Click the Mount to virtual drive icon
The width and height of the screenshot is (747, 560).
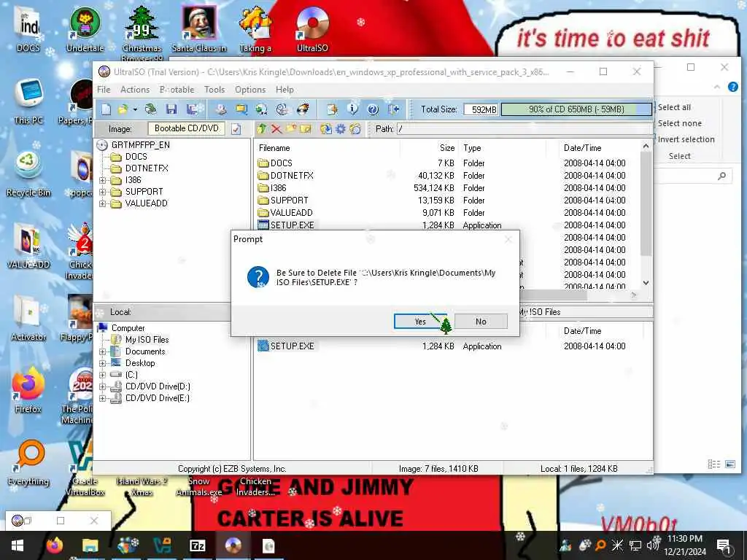point(282,109)
